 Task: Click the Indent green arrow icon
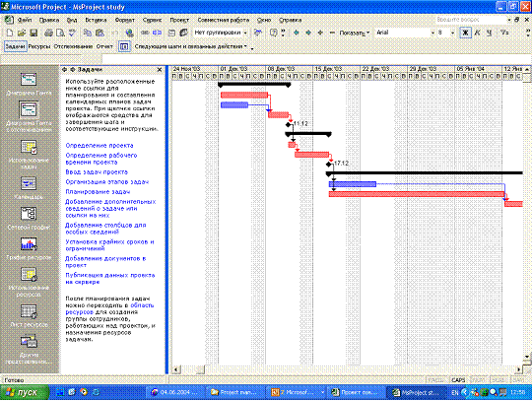(308, 33)
